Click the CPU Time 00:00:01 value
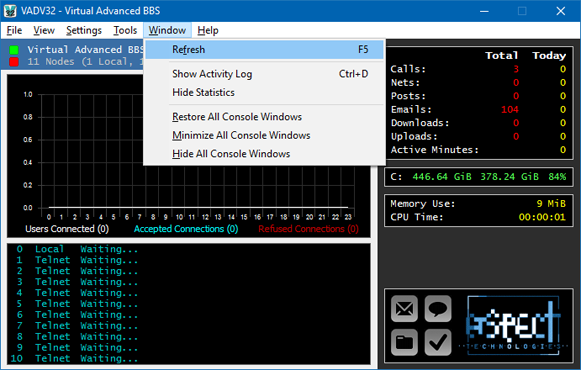581x370 pixels. (542, 217)
